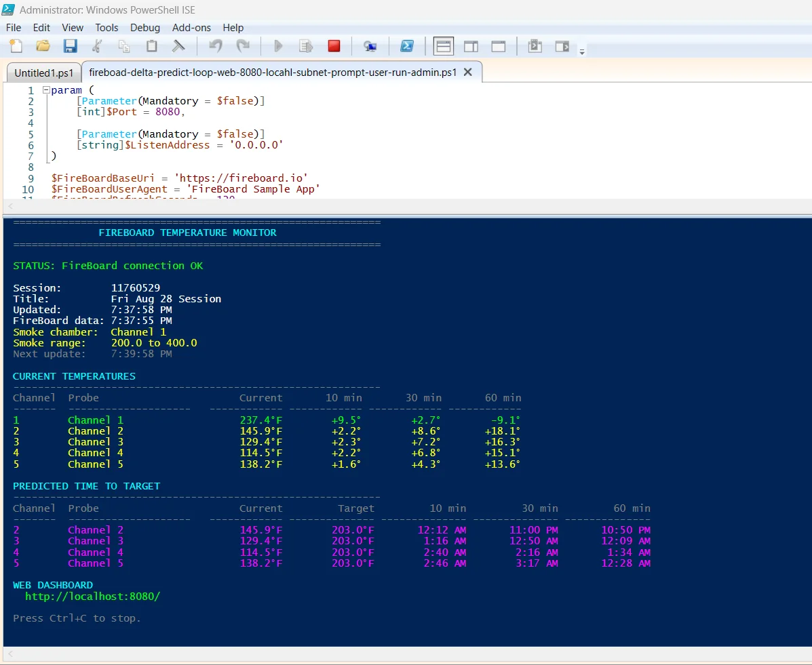Click the Undo arrow icon
The image size is (812, 665).
click(x=216, y=46)
